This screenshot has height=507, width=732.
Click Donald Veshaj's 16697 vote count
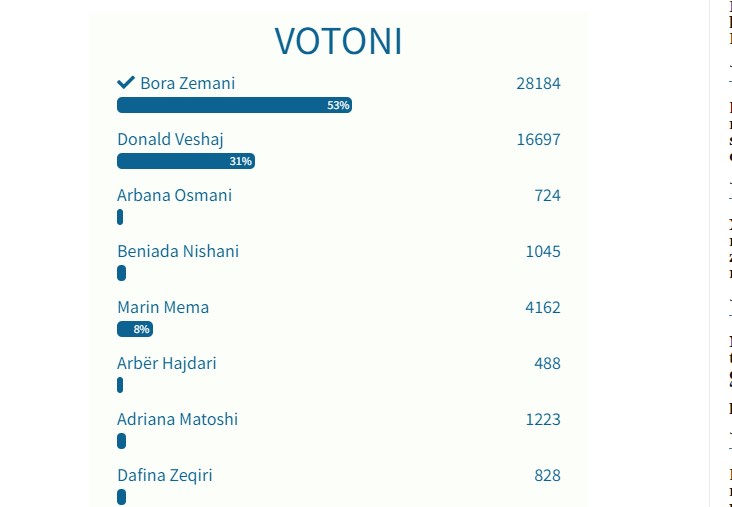tap(538, 139)
